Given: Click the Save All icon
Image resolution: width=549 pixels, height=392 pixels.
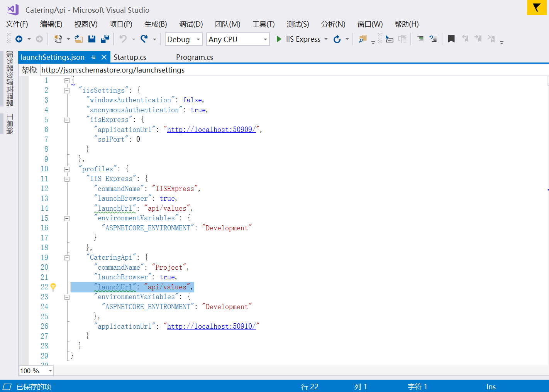Looking at the screenshot, I should point(105,39).
